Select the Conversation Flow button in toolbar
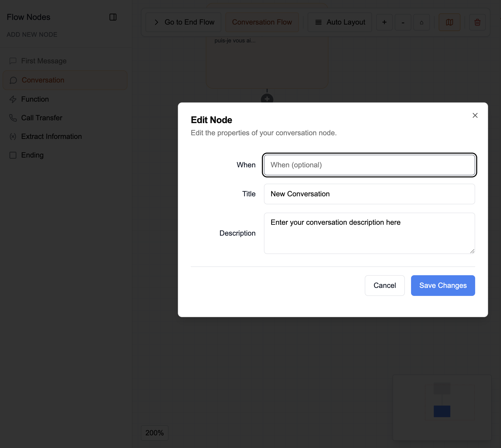The image size is (501, 448). (x=262, y=22)
